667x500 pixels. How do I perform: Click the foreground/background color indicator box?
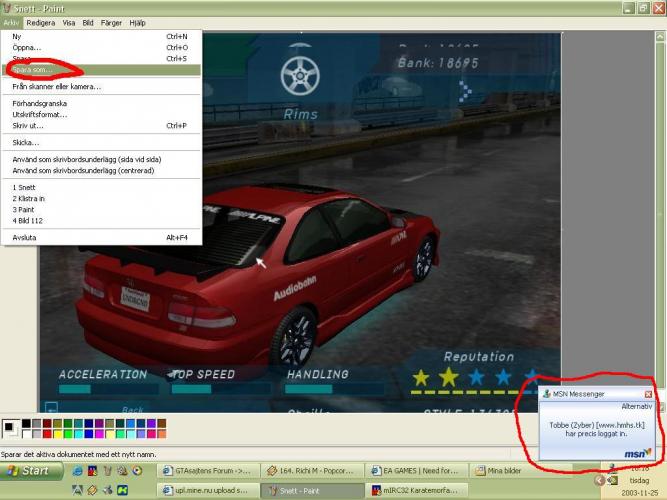point(10,429)
